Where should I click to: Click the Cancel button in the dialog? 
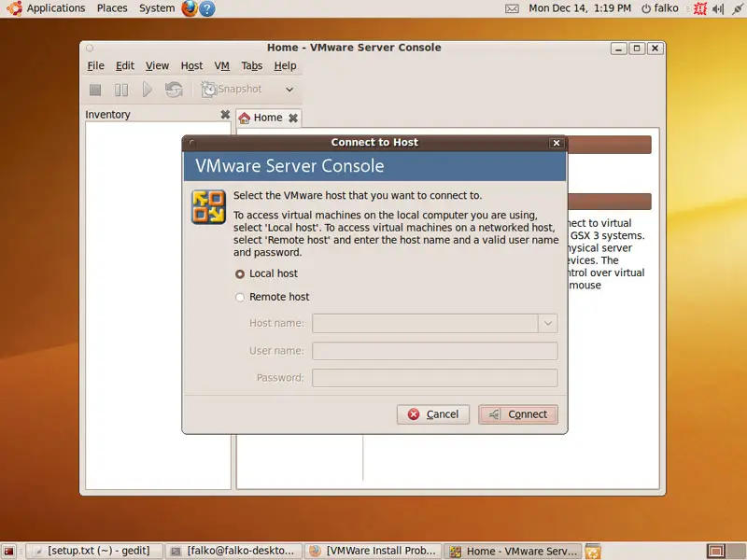point(433,414)
